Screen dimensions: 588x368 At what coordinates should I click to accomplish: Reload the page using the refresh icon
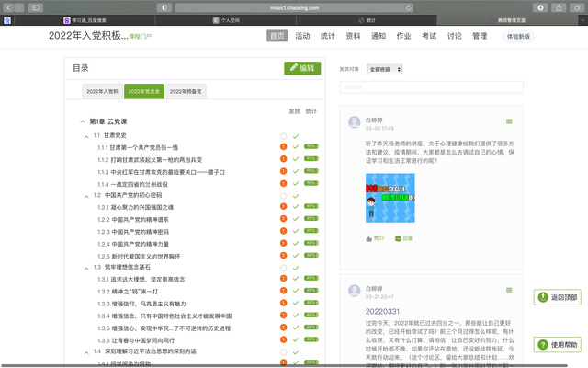point(408,7)
